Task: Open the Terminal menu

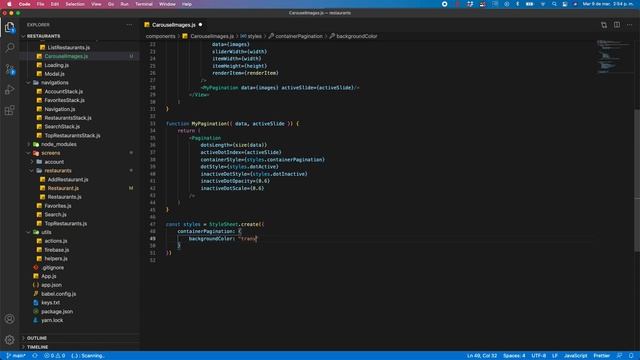Action: tap(144, 4)
